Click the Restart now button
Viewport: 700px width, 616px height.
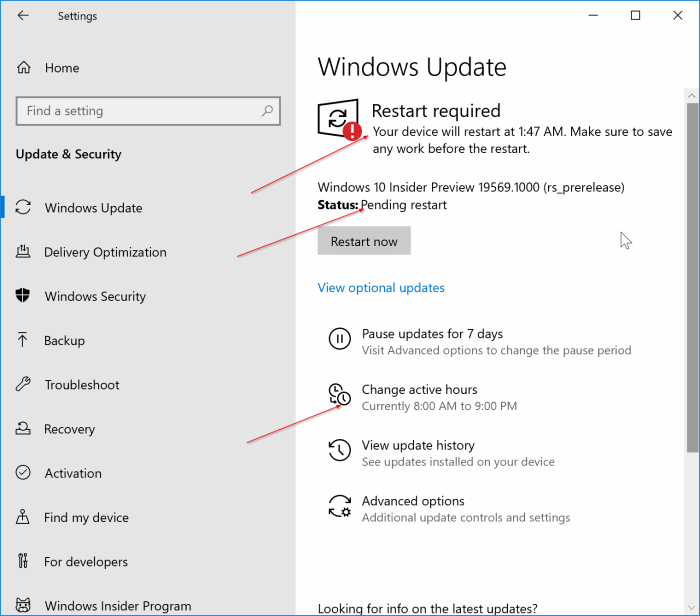(x=364, y=241)
